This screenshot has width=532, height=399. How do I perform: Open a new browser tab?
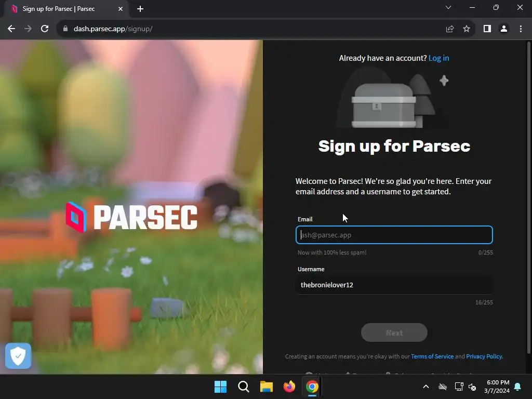click(140, 9)
